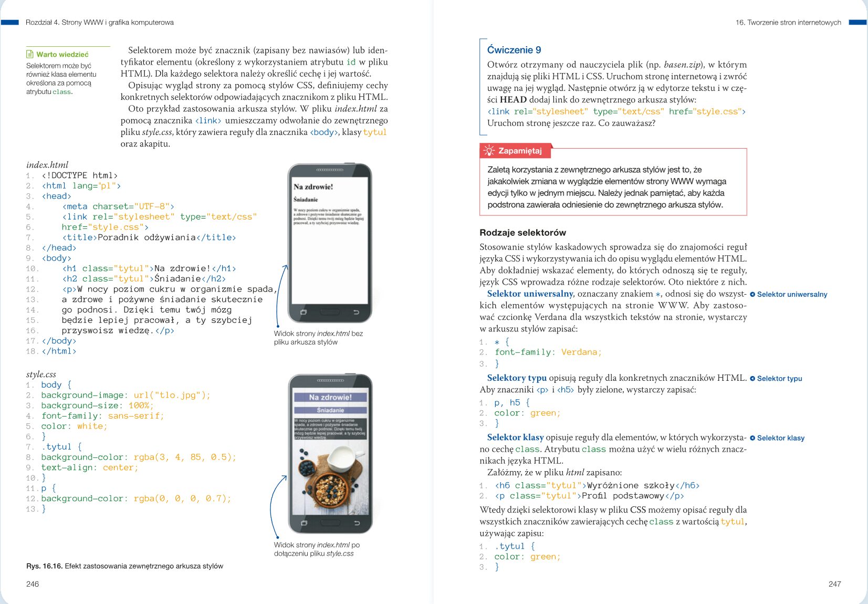Image resolution: width=868 pixels, height=604 pixels.
Task: Tap the recent apps button on unstyled phone
Action: tap(303, 313)
